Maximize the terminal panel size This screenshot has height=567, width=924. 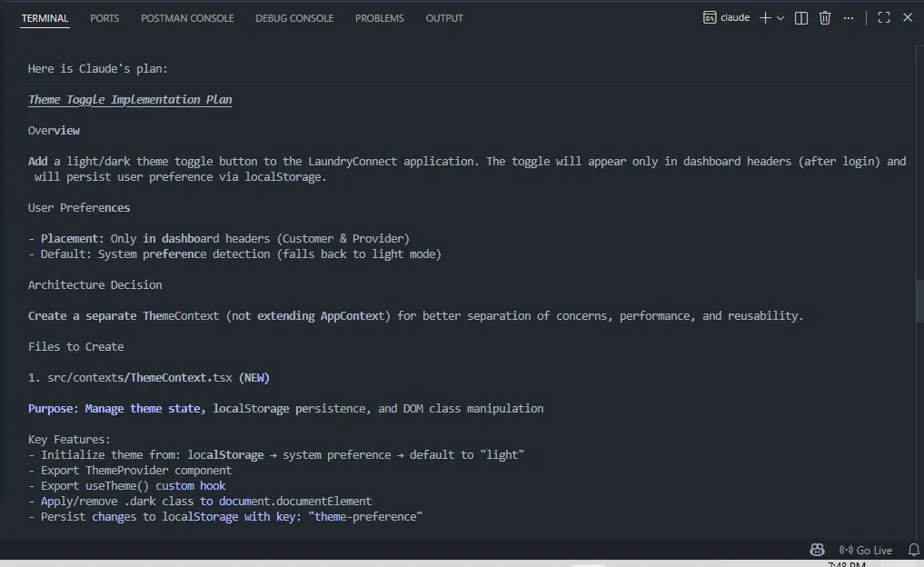point(883,17)
